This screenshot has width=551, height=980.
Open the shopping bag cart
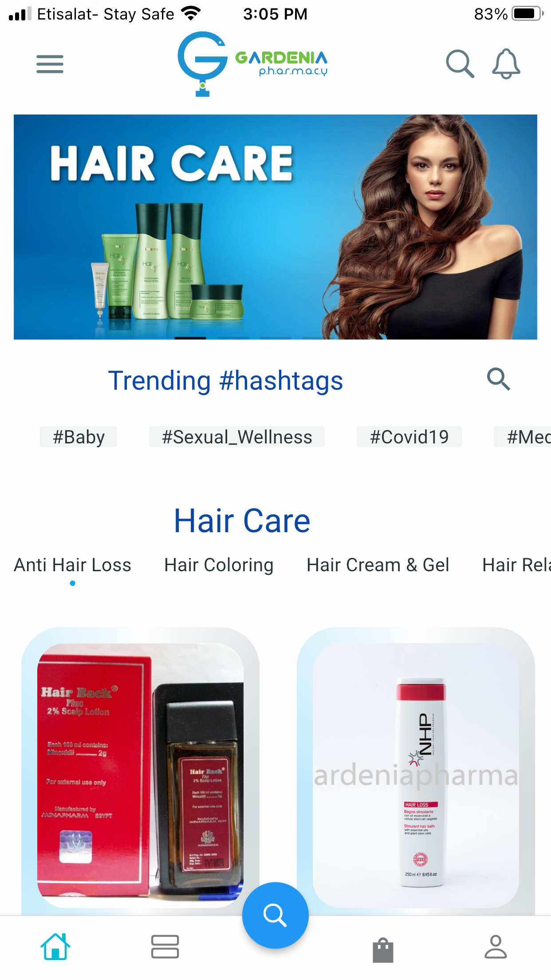tap(383, 950)
